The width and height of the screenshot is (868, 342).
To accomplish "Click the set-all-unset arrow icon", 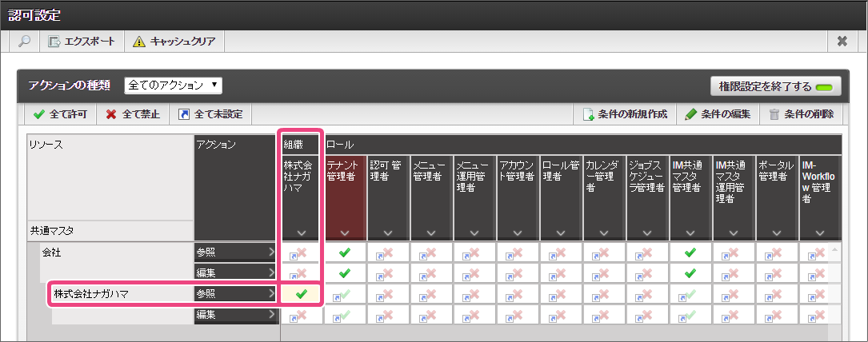I will click(184, 114).
